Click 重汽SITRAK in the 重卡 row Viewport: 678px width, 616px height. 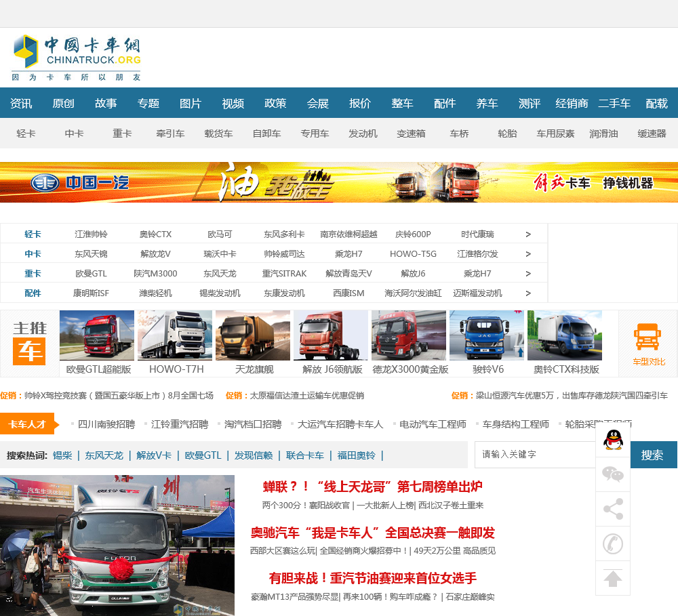(x=284, y=274)
